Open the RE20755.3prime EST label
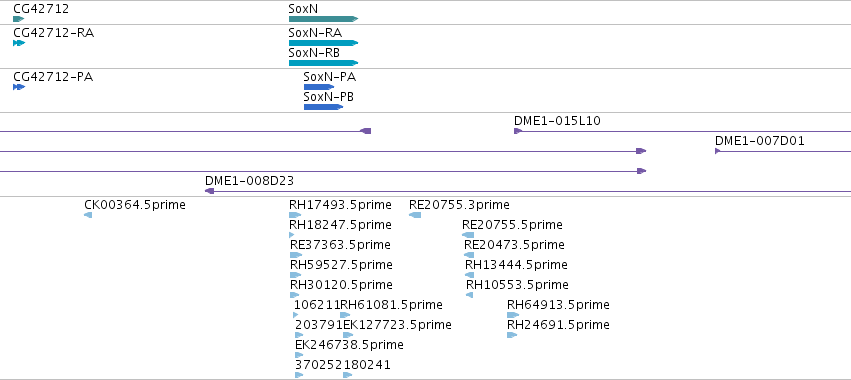Screen dimensions: 851x380 pyautogui.click(x=459, y=205)
